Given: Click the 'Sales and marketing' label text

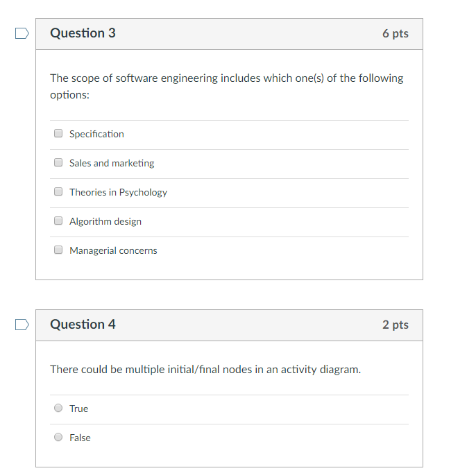Looking at the screenshot, I should [x=112, y=163].
